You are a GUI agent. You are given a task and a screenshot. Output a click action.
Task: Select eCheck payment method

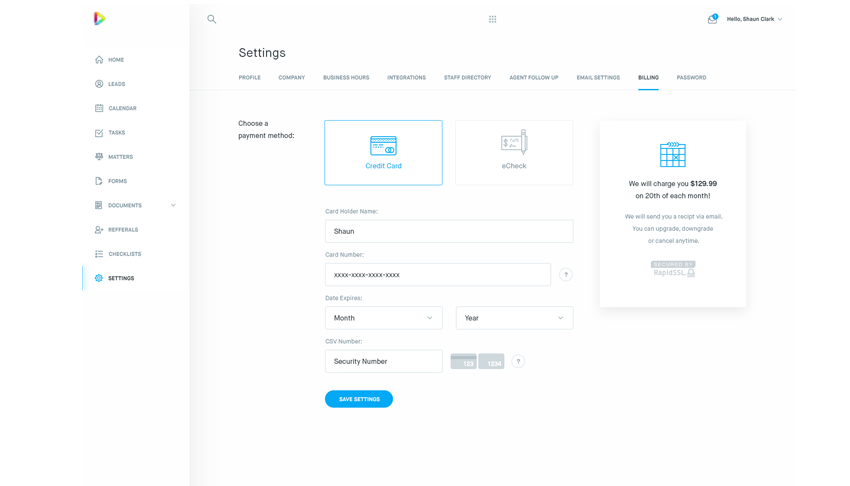point(514,153)
